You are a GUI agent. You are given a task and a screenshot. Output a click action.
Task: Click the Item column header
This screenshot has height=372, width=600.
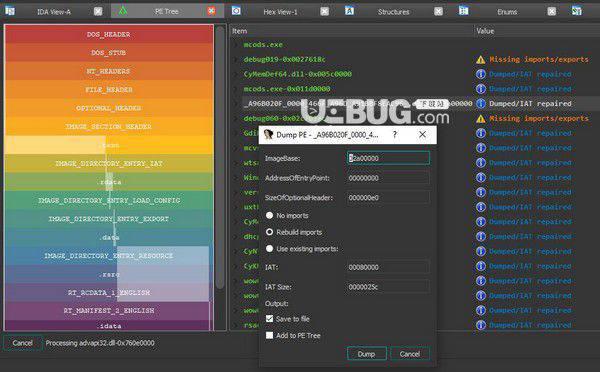coord(352,31)
